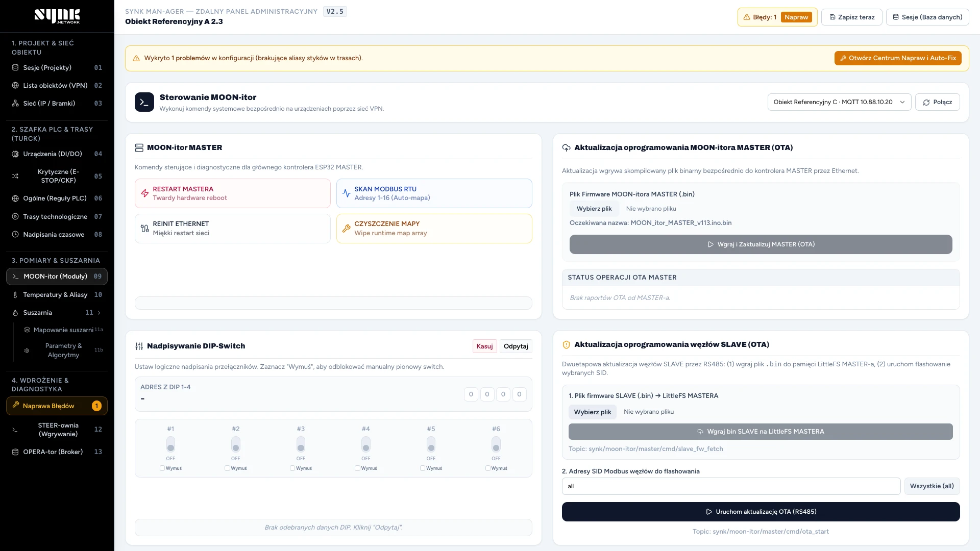Tick Wymuś checkbox under switch #2
The image size is (980, 551).
(x=227, y=468)
